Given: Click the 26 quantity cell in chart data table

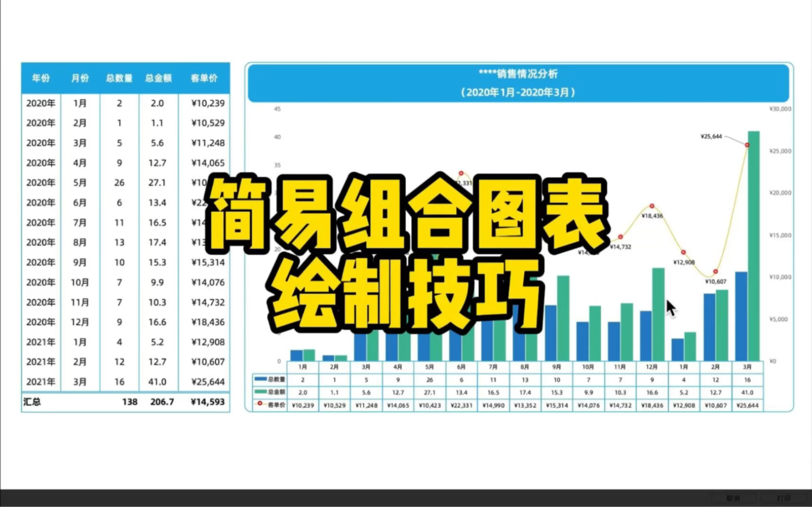Looking at the screenshot, I should coord(430,380).
